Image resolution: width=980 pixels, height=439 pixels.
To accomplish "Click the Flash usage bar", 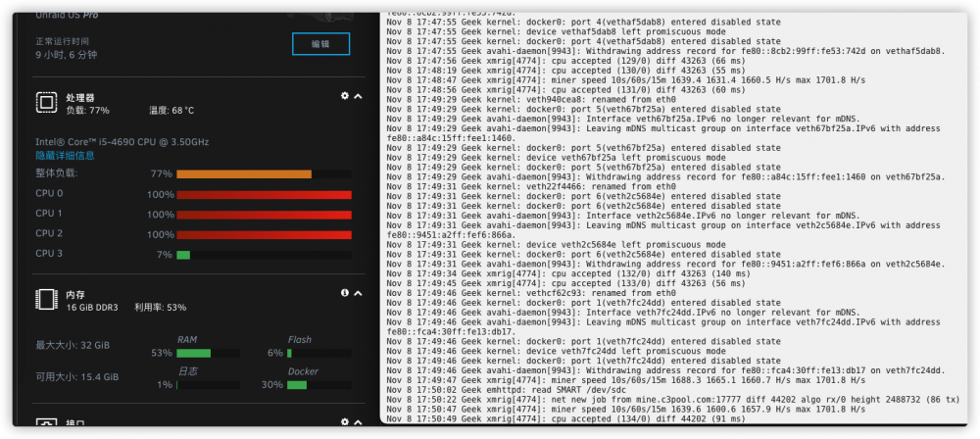I will tap(318, 354).
